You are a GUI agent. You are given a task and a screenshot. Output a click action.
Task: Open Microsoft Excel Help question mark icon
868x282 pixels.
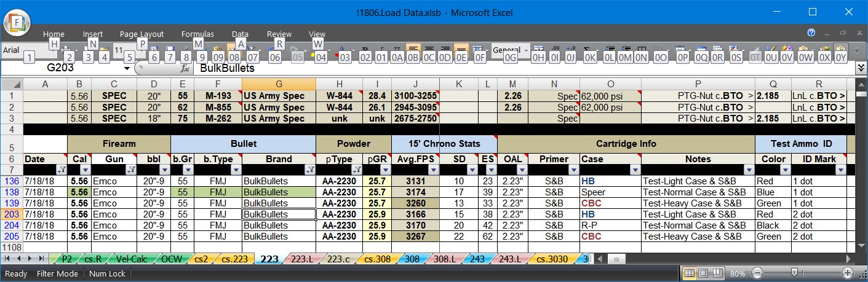(x=811, y=33)
